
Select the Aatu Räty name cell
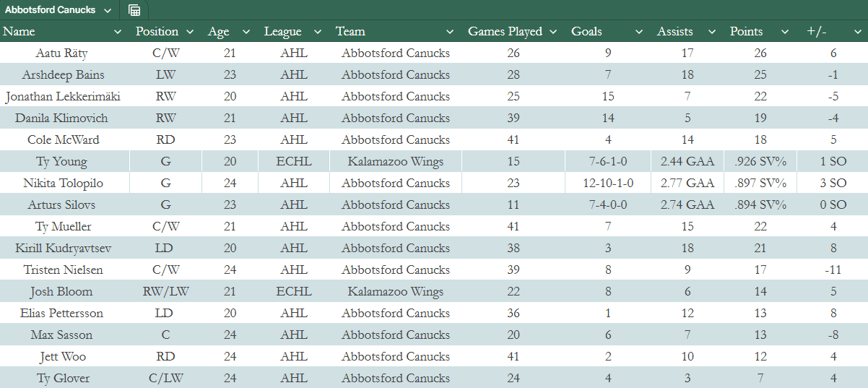(x=62, y=53)
